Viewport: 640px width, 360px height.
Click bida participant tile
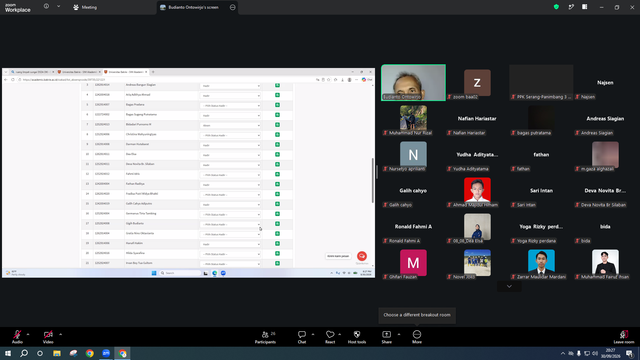click(x=605, y=227)
